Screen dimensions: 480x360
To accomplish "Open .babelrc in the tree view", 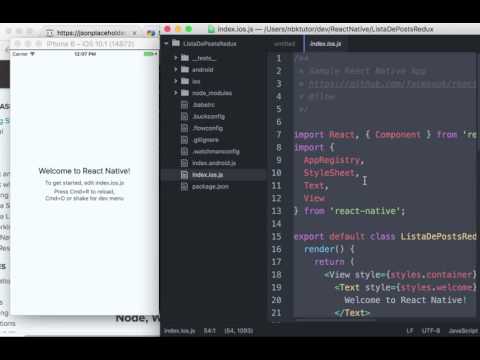I will click(x=204, y=105).
